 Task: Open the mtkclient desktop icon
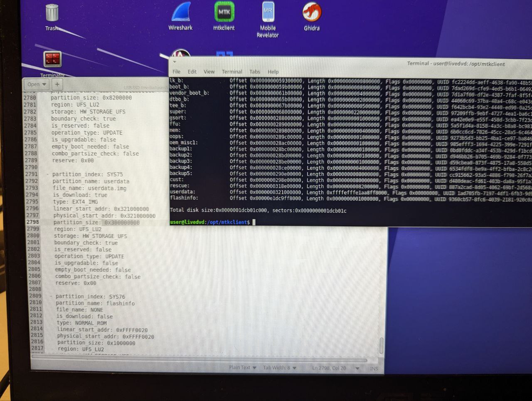224,17
